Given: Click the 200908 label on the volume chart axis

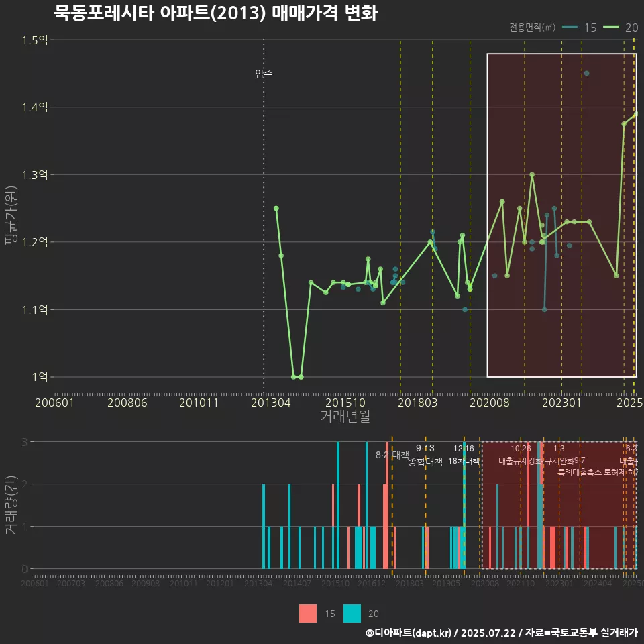Looking at the screenshot, I should click(x=146, y=583).
